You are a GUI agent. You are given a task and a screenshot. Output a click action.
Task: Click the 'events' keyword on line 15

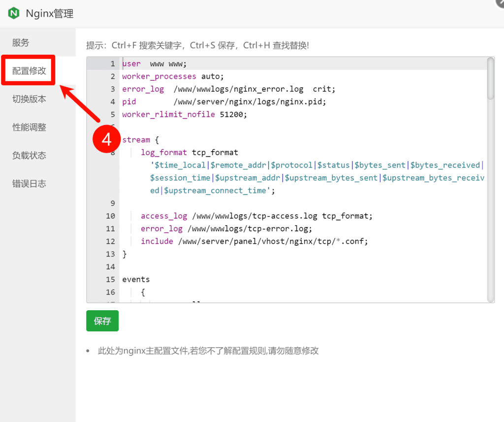pos(136,279)
